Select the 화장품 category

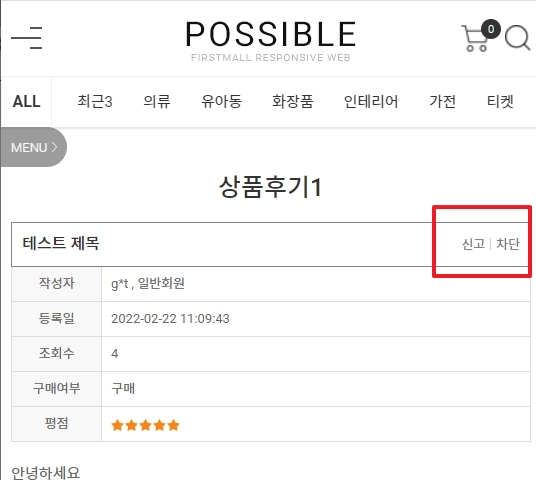(293, 102)
